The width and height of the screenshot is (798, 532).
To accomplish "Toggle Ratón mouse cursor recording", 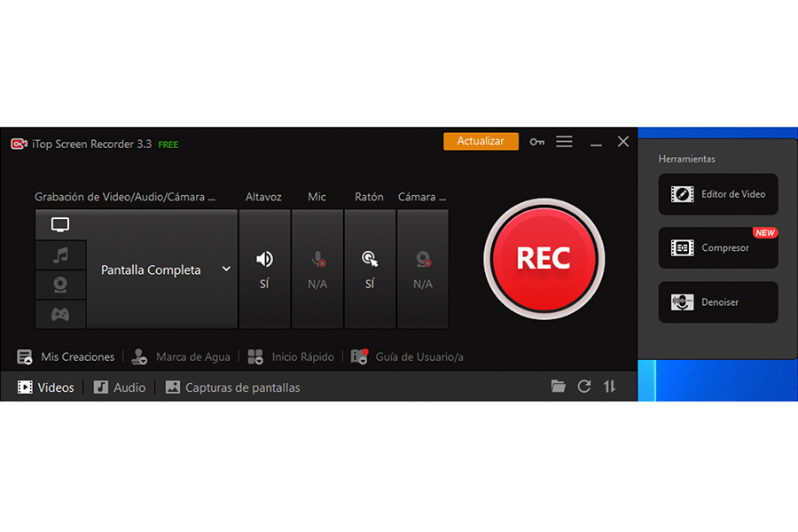I will point(370,269).
